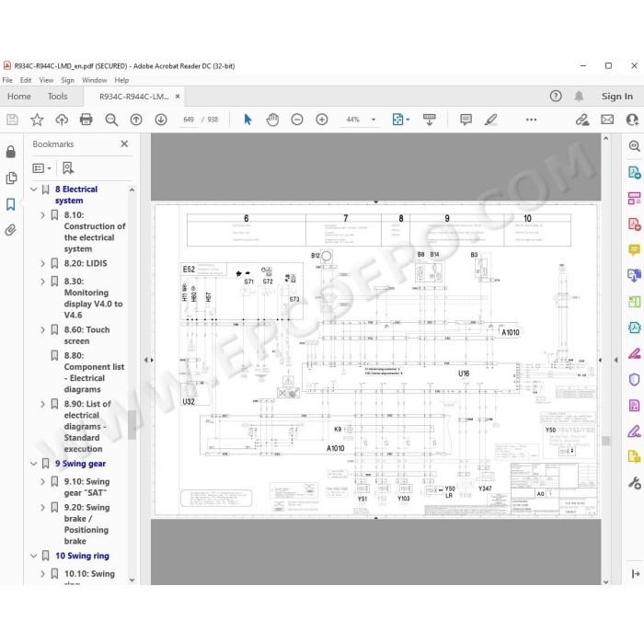Show more tools ellipsis
This screenshot has height=644, width=644.
click(531, 120)
